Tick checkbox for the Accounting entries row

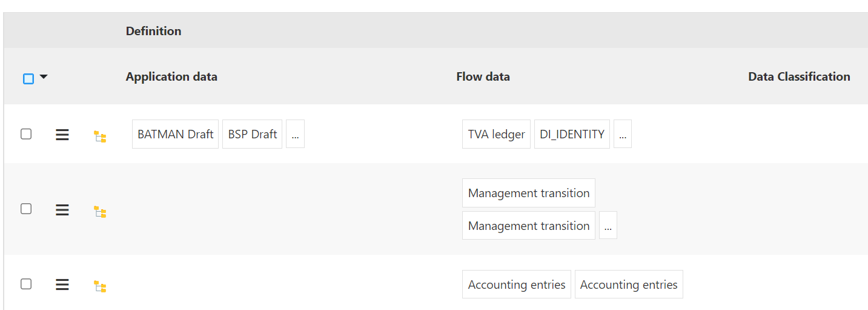pyautogui.click(x=26, y=284)
